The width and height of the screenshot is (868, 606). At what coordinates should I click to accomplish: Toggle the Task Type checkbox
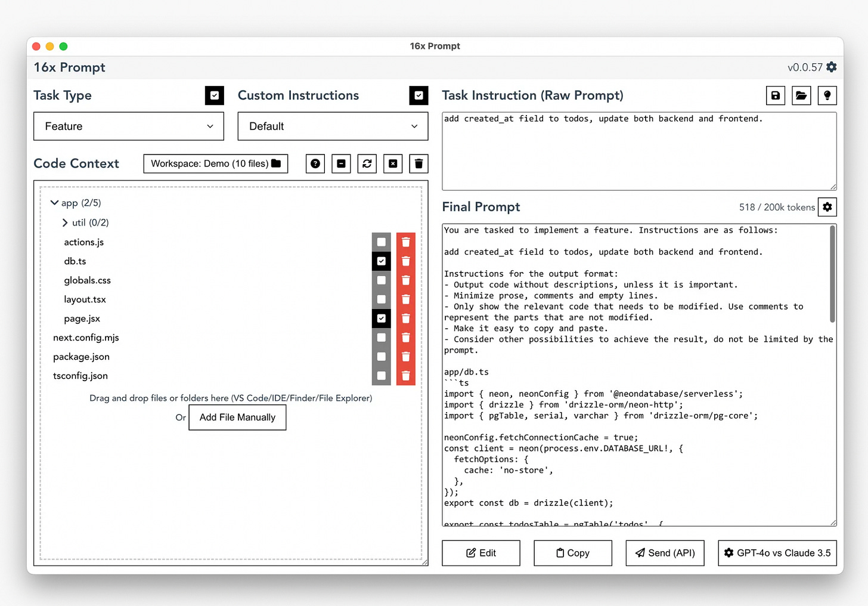click(215, 95)
